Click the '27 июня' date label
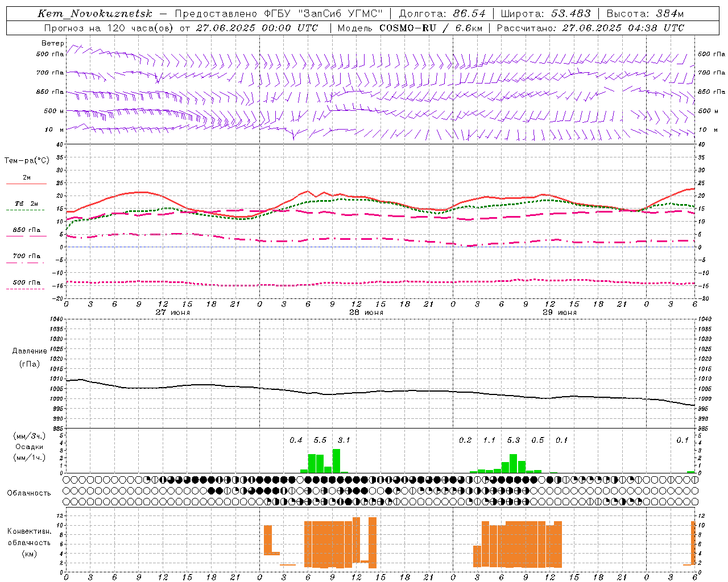 173,313
